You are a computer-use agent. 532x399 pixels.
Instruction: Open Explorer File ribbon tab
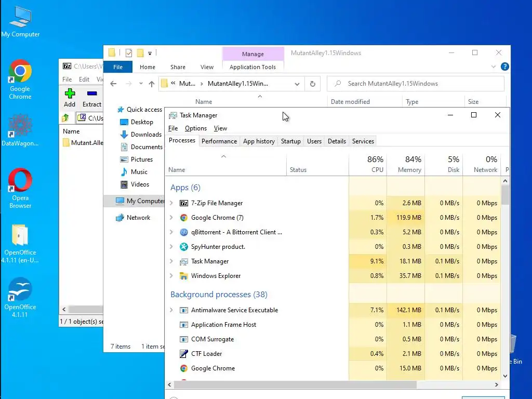[x=118, y=67]
